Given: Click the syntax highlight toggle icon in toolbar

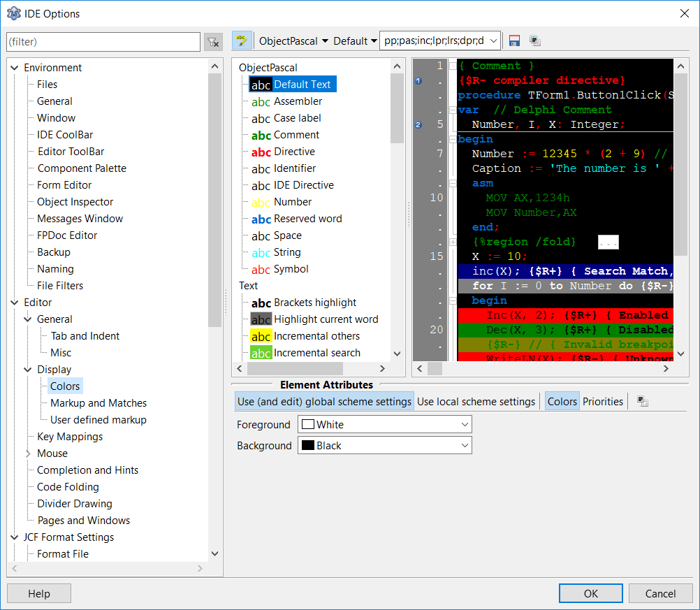Looking at the screenshot, I should (242, 41).
